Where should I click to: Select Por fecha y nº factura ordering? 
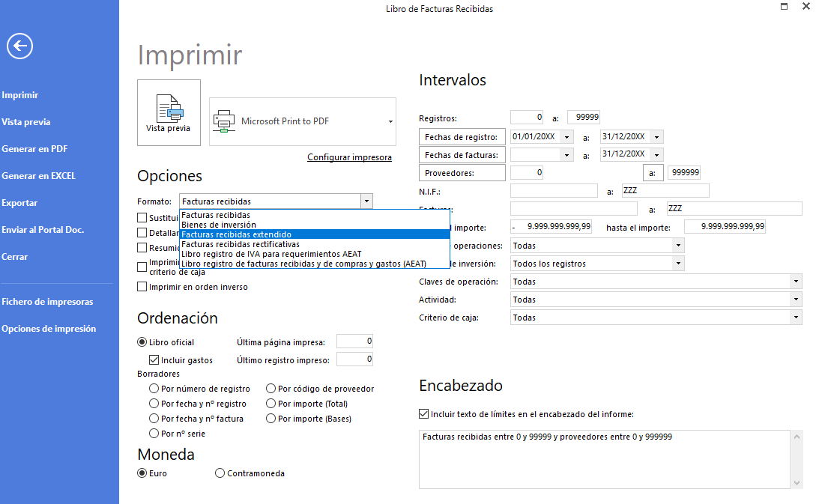(x=154, y=419)
